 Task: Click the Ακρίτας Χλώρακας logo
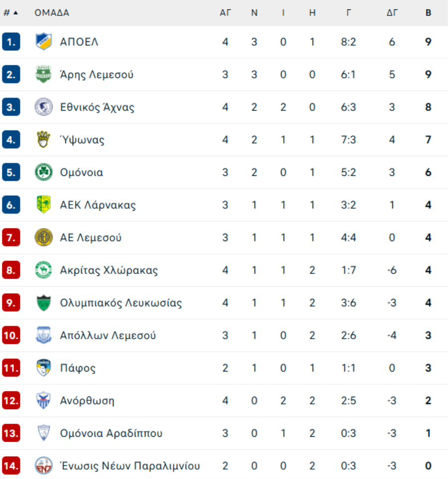(x=43, y=270)
